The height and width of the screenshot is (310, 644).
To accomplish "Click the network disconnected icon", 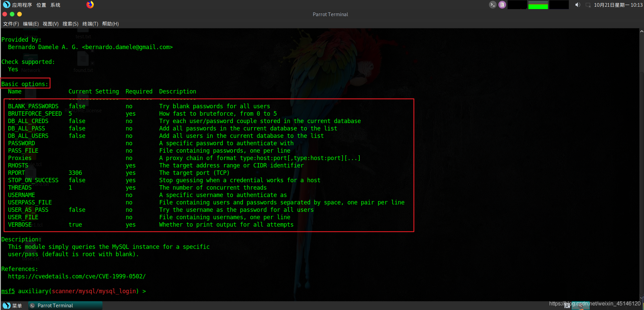I will [588, 5].
